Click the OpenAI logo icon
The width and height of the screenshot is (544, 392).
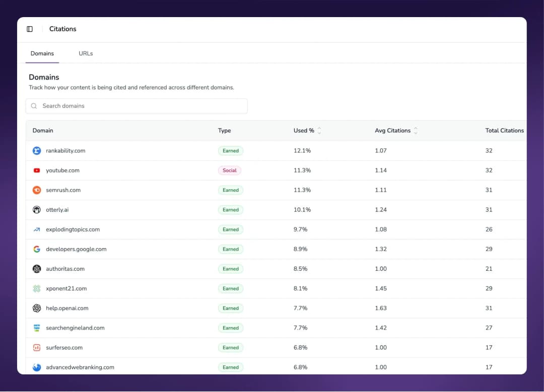click(x=37, y=308)
